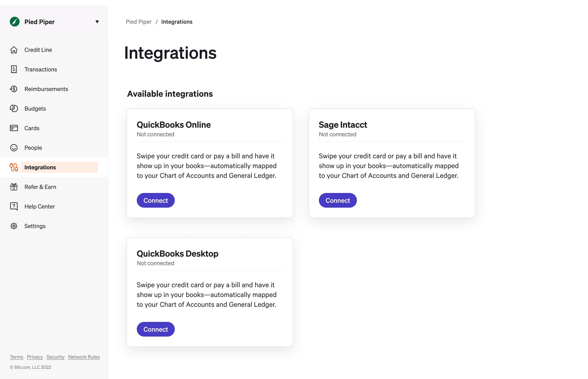Open the Terms footer link

pos(17,357)
